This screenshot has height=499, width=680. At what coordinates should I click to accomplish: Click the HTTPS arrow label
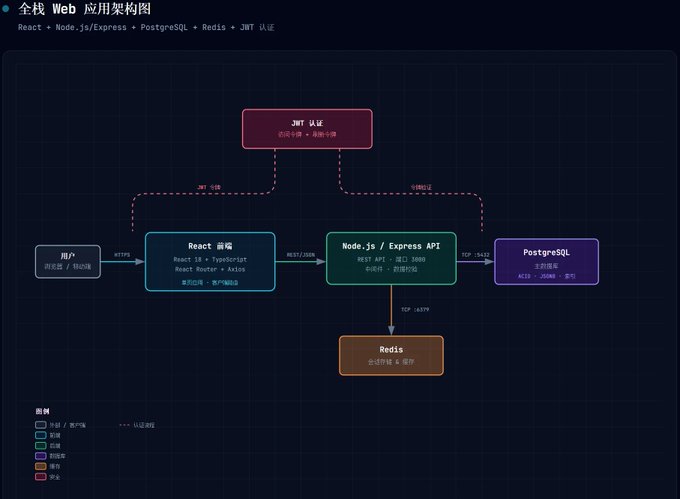(x=122, y=254)
